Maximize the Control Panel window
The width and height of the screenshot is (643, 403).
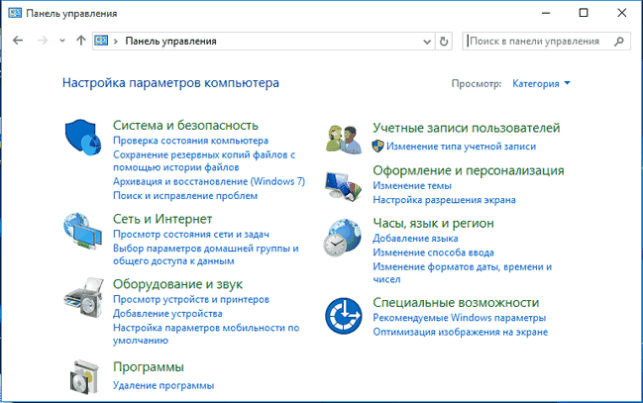click(x=584, y=13)
